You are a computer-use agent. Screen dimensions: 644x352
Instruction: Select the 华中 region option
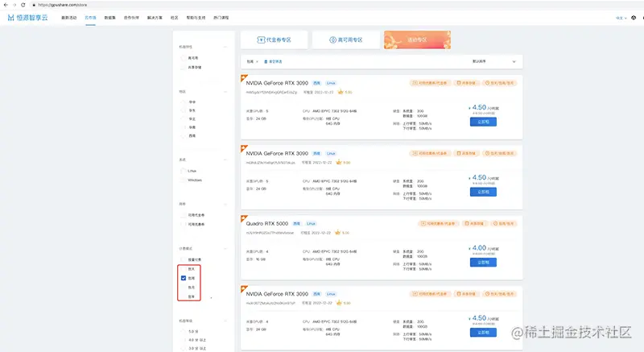[184, 101]
